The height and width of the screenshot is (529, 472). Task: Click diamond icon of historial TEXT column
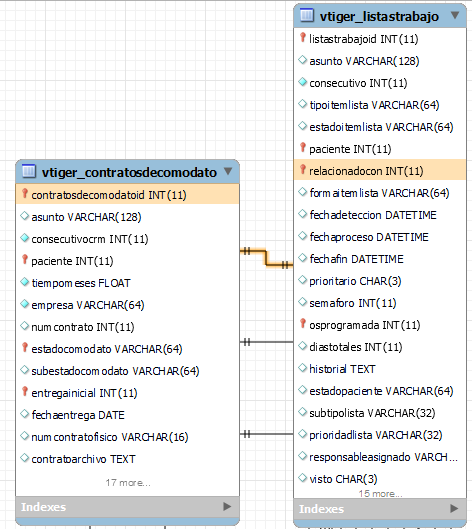(x=303, y=368)
